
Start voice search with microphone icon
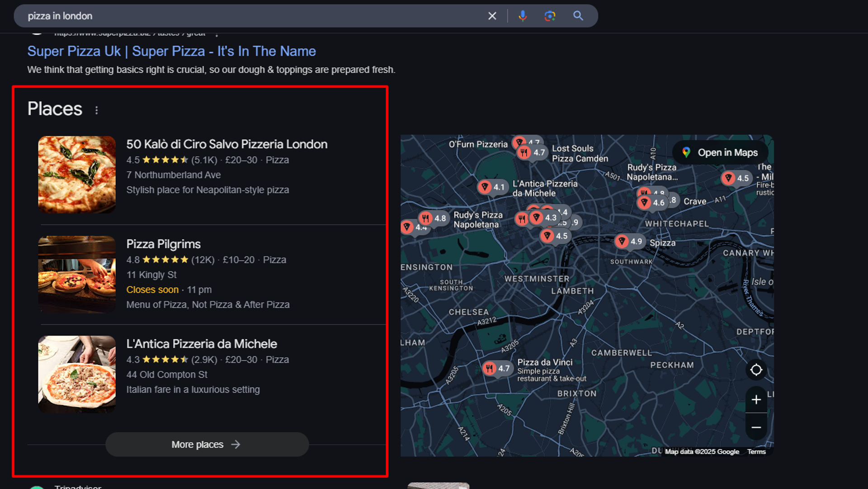(x=523, y=16)
